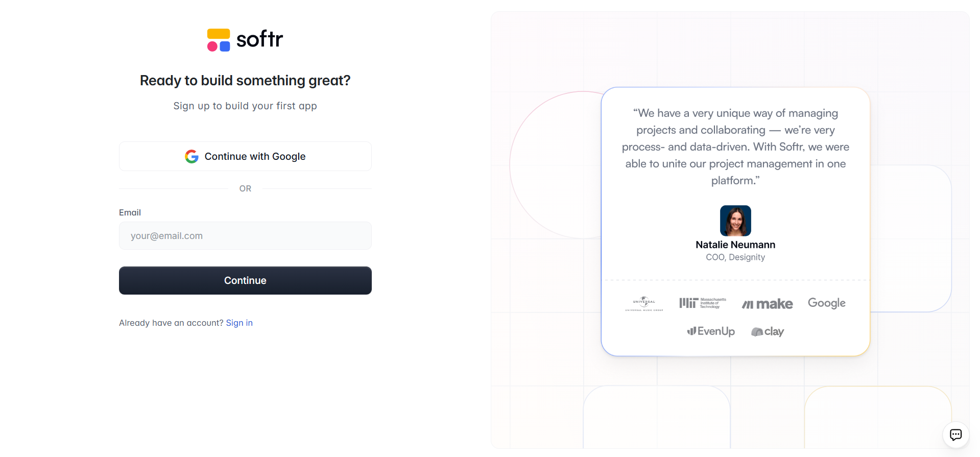Image resolution: width=980 pixels, height=457 pixels.
Task: Focus the Email input field
Action: tap(245, 236)
